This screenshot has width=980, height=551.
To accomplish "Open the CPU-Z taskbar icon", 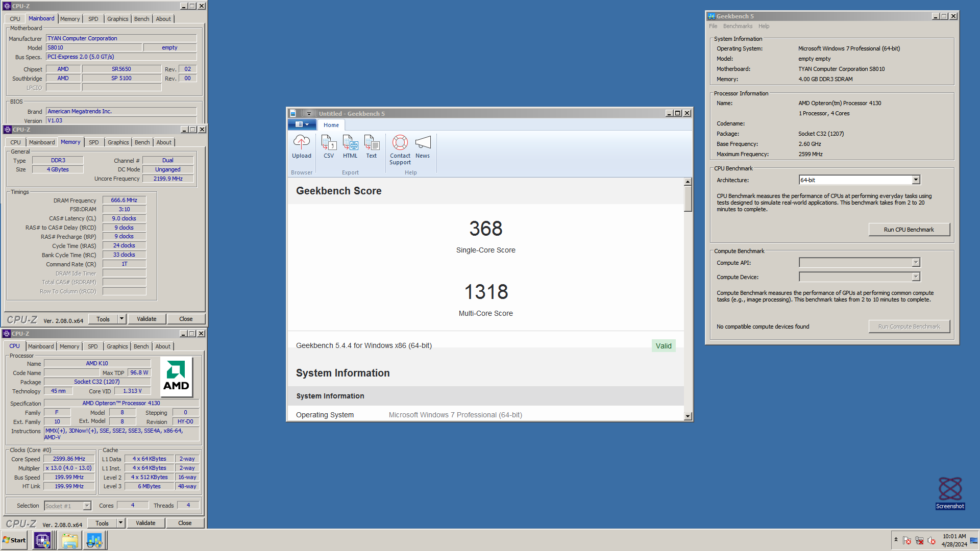I will [42, 540].
